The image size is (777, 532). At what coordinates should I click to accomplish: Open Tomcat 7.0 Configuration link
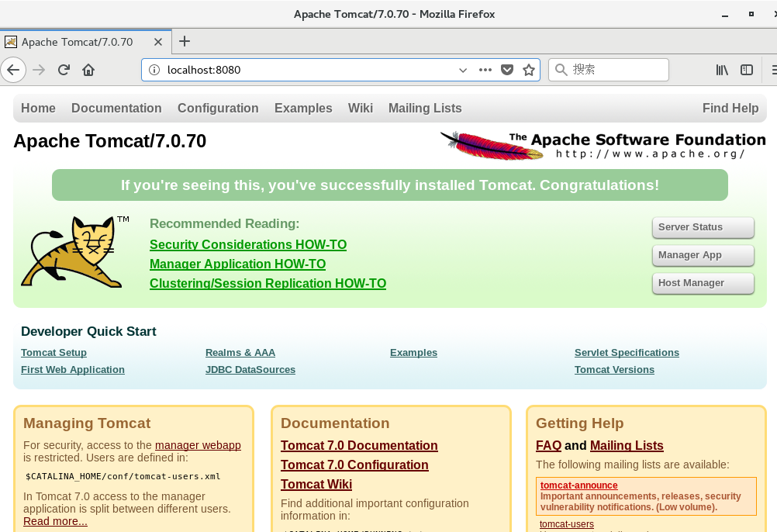(355, 465)
